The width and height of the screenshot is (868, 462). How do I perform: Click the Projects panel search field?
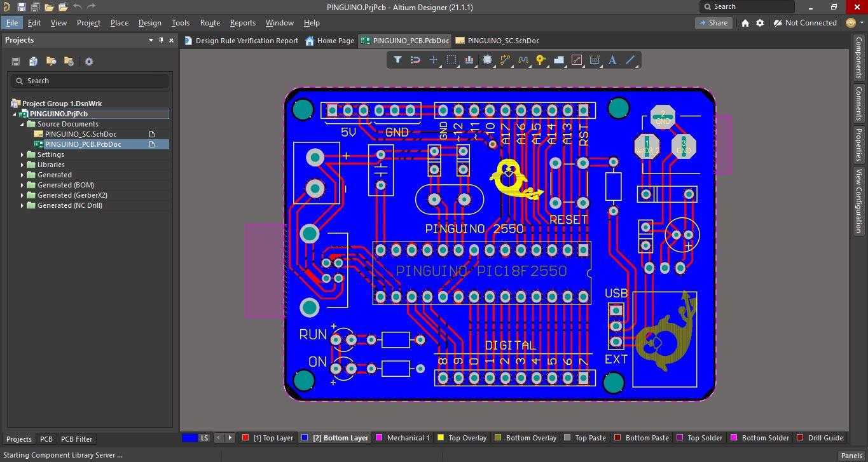pyautogui.click(x=90, y=81)
